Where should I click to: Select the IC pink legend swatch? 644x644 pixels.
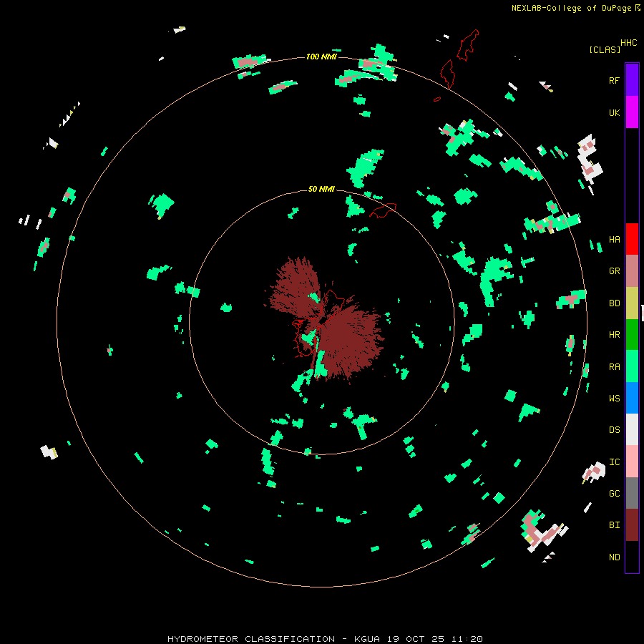pos(632,462)
